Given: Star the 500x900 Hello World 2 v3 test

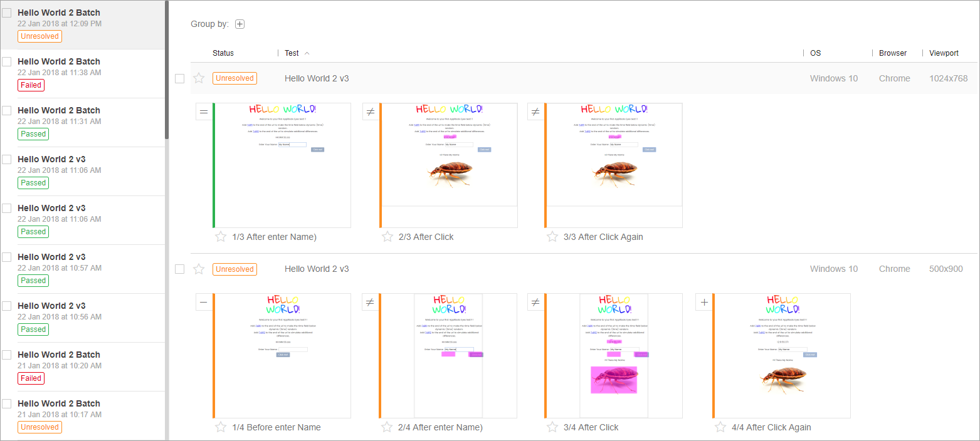Looking at the screenshot, I should tap(199, 269).
